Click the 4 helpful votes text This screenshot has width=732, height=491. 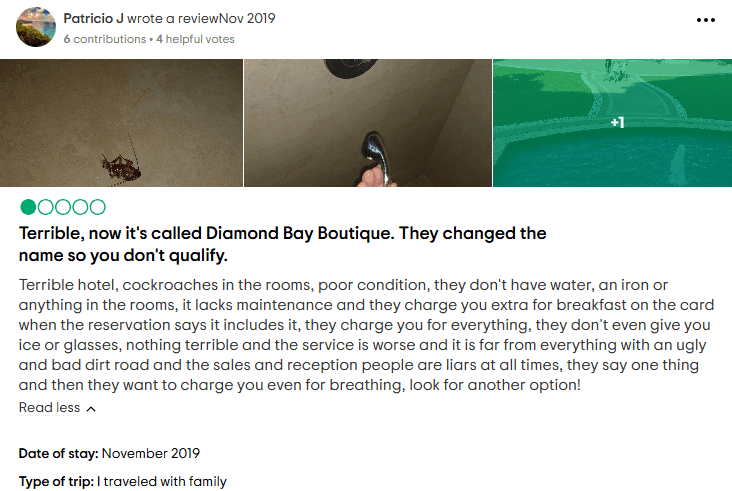[x=195, y=39]
